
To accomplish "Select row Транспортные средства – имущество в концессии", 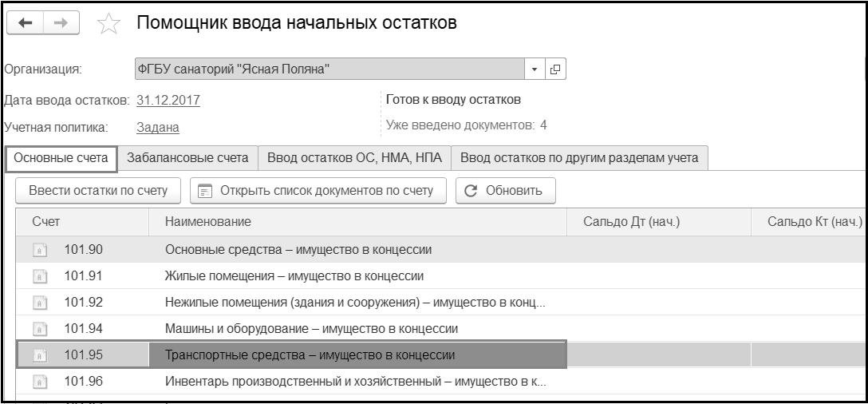I will 315,354.
